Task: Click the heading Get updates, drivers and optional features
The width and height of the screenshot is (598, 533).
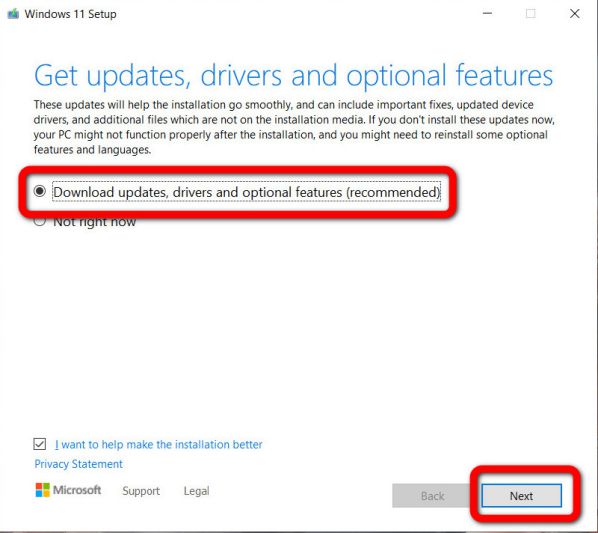Action: (x=293, y=75)
